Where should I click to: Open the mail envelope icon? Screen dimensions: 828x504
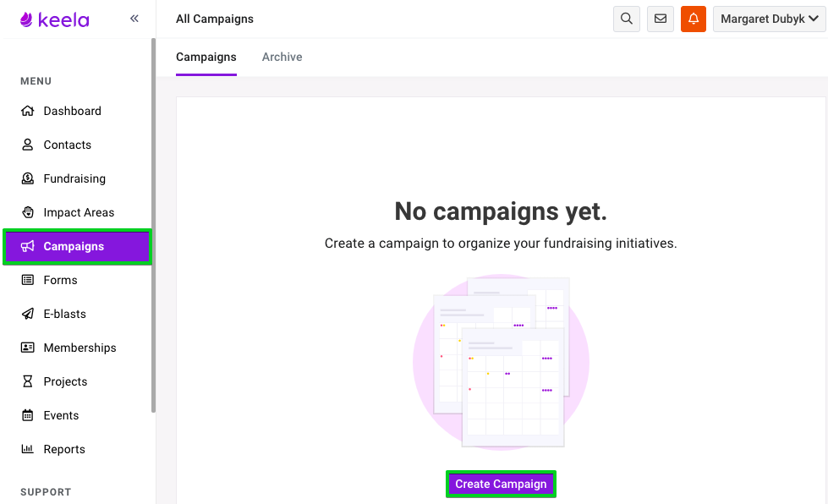(660, 19)
